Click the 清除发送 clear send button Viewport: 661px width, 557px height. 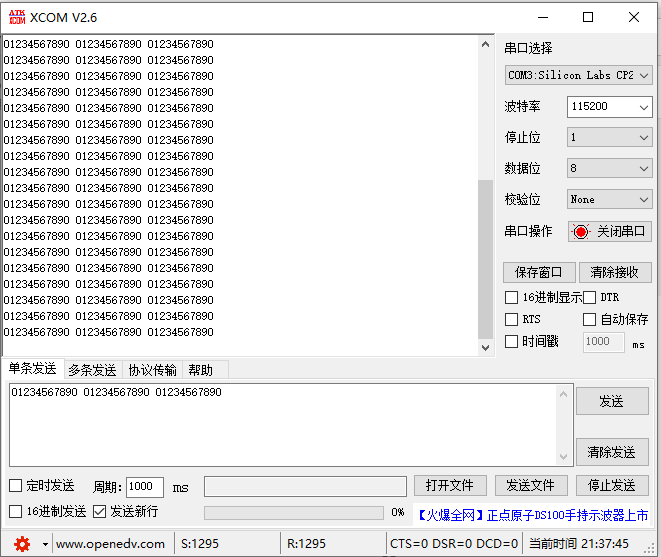tap(612, 452)
